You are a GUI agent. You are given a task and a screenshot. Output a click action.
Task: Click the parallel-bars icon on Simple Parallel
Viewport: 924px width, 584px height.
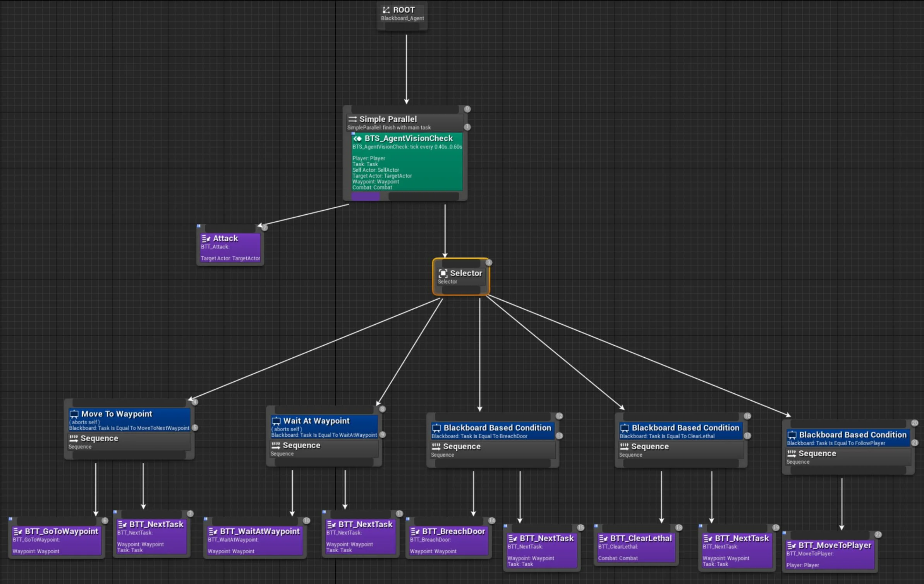point(353,119)
